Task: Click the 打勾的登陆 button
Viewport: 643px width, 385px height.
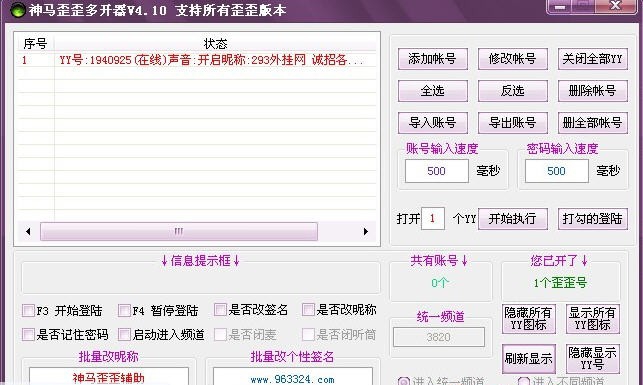Action: pyautogui.click(x=593, y=219)
